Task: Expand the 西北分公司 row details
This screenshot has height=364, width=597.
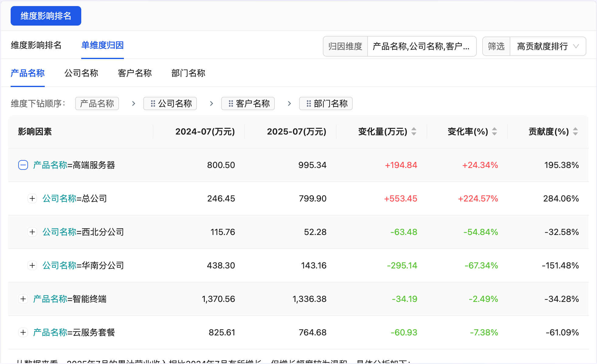Action: [x=32, y=232]
